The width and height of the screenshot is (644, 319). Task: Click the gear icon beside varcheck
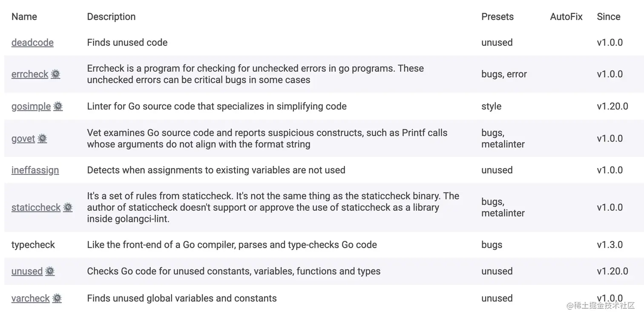pyautogui.click(x=57, y=299)
